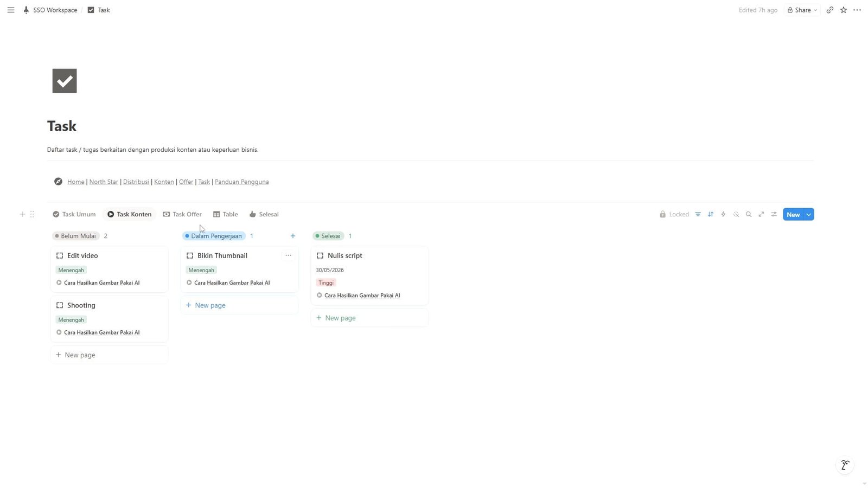Open the Konten link
This screenshot has width=868, height=488.
[x=164, y=182]
